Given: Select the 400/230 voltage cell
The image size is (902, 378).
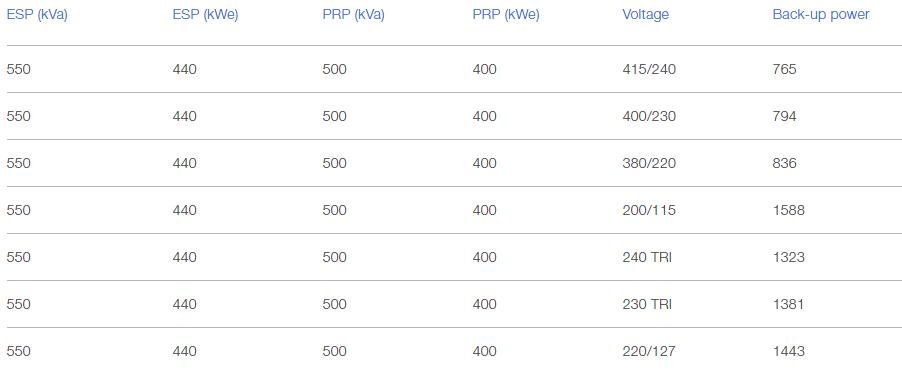Looking at the screenshot, I should 649,117.
